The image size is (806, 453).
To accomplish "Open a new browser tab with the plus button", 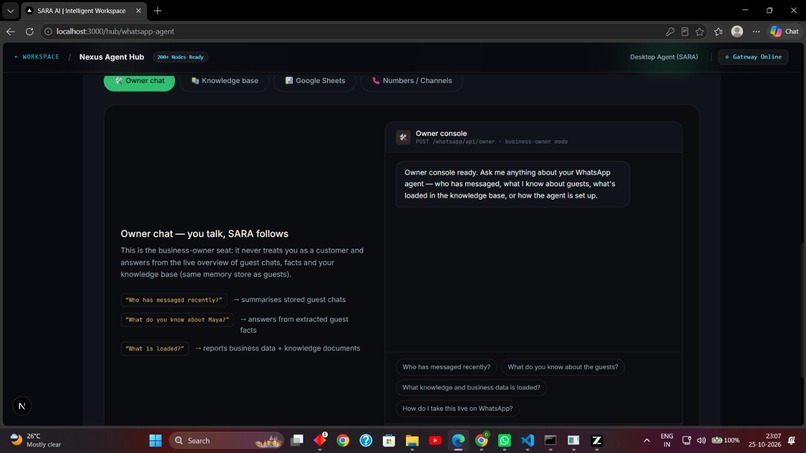I will click(157, 10).
